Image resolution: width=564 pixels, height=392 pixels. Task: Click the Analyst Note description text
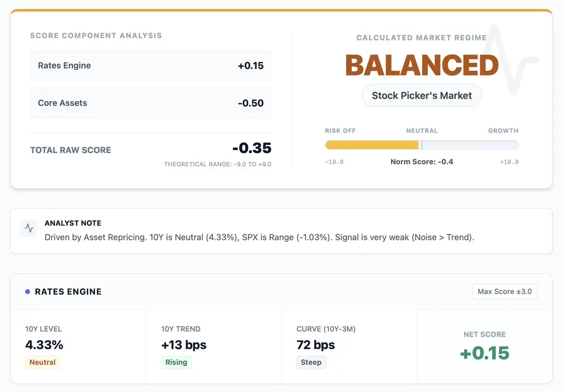click(259, 237)
